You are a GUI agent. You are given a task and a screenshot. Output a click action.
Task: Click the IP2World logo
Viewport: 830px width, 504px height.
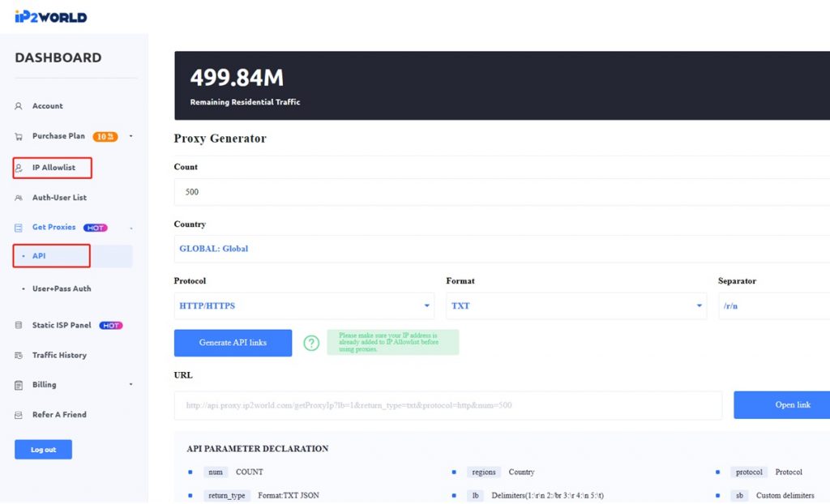(x=51, y=16)
